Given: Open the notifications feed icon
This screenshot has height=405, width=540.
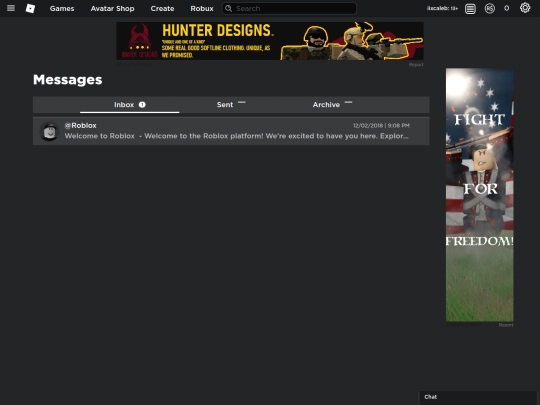Looking at the screenshot, I should 470,9.
